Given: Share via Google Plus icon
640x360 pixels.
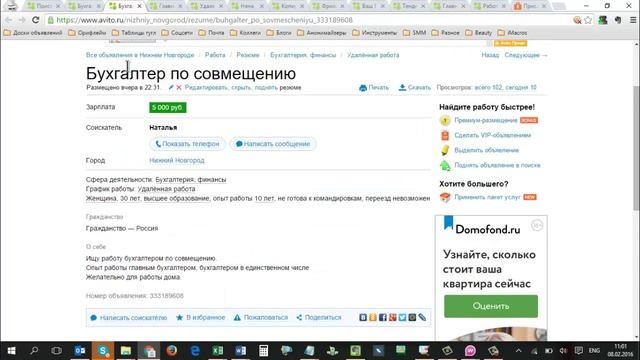Looking at the screenshot, I should pos(392,317).
